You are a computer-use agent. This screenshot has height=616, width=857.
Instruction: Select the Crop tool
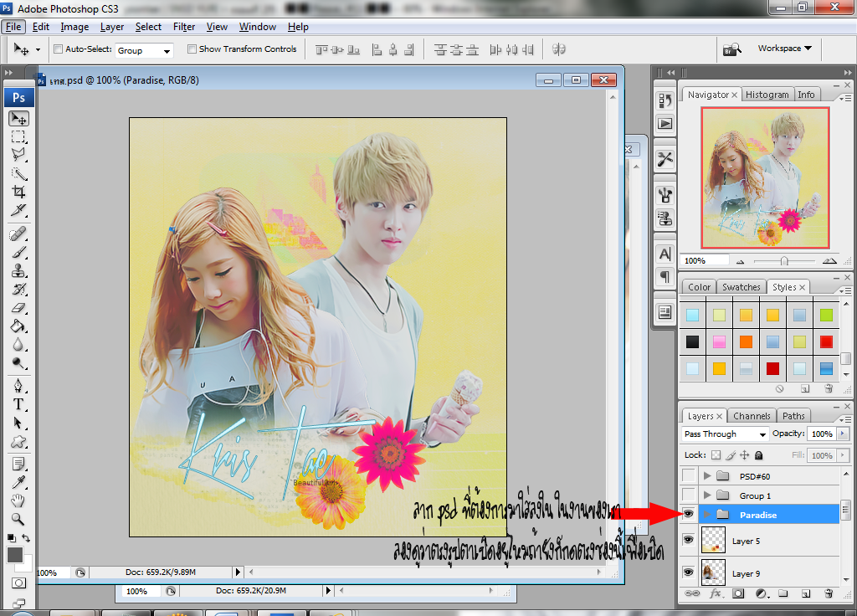[18, 192]
